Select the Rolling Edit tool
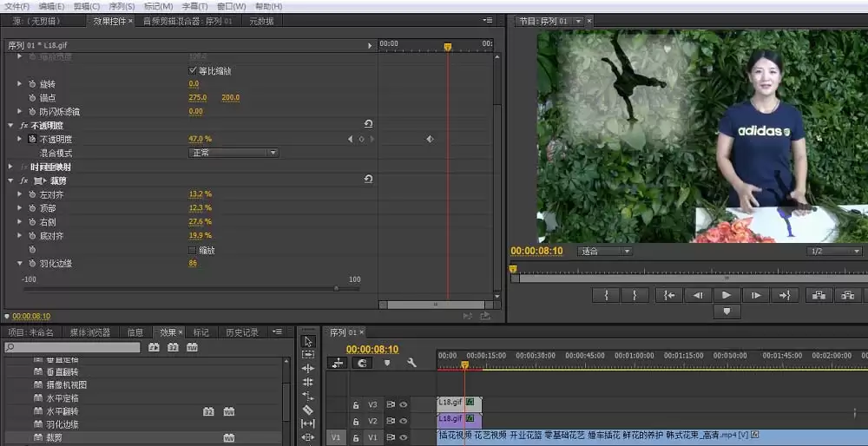This screenshot has width=868, height=446. 308,382
